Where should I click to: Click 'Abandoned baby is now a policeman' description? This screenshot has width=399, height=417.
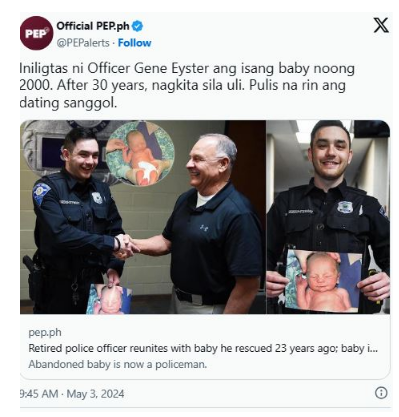(118, 364)
